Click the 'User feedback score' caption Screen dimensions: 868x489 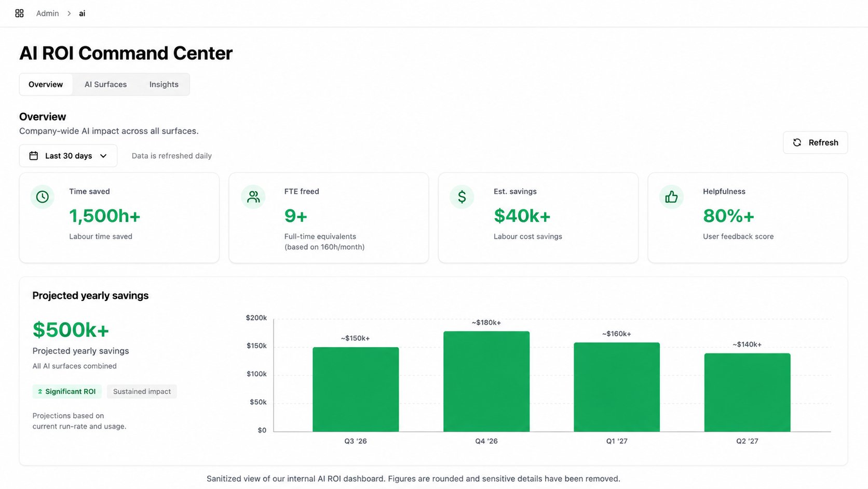(738, 236)
